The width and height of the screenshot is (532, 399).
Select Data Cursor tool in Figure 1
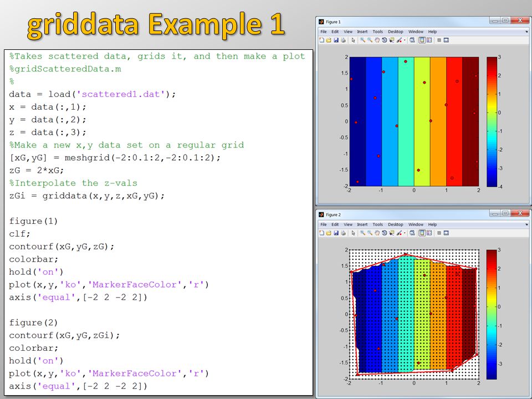(x=392, y=40)
